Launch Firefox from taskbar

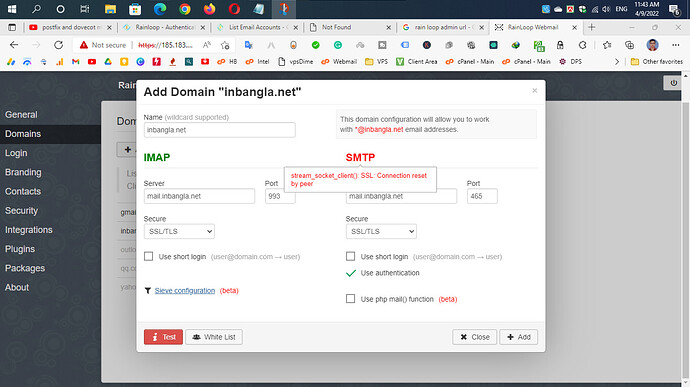pyautogui.click(x=209, y=9)
